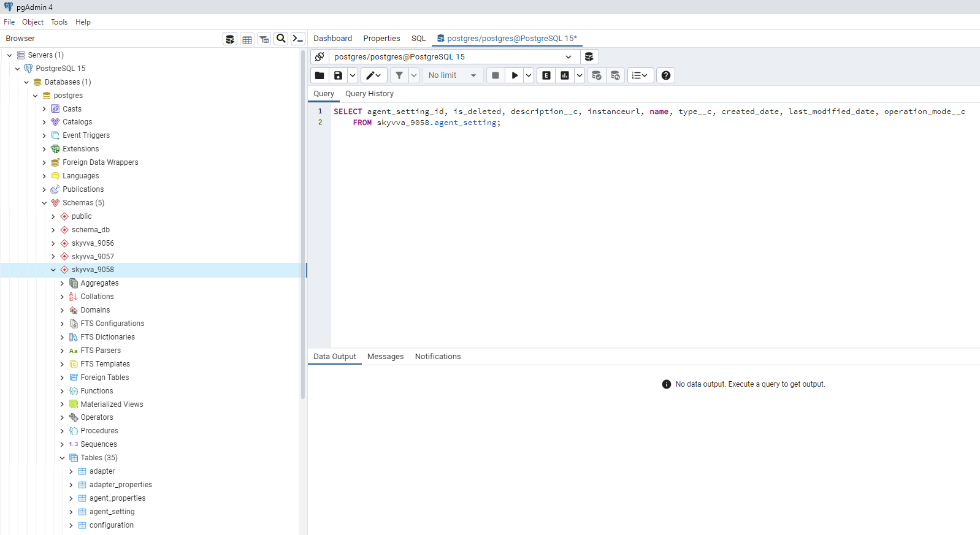Open query tool help question mark

coord(666,75)
